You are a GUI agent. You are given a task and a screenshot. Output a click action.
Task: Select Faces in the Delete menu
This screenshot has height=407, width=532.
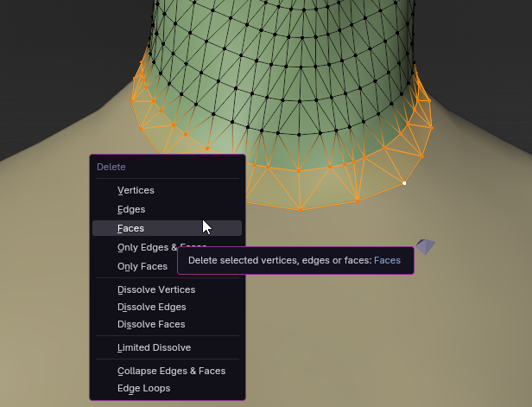coord(167,228)
